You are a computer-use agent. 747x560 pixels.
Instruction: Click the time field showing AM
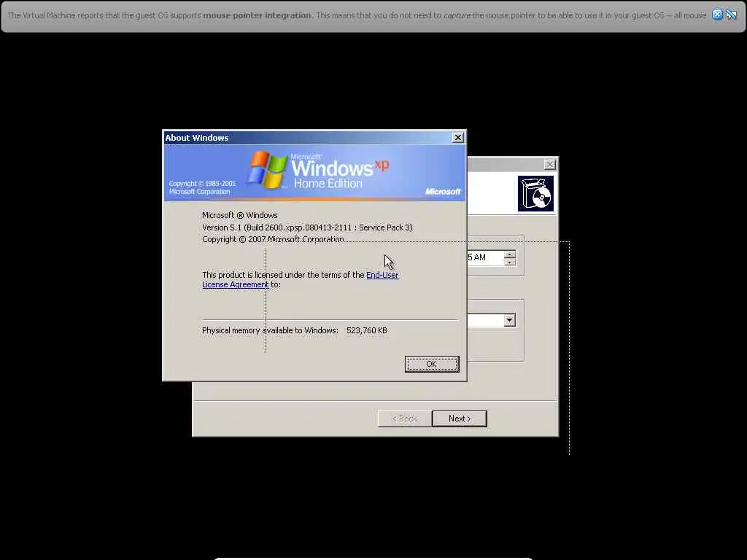(x=485, y=257)
